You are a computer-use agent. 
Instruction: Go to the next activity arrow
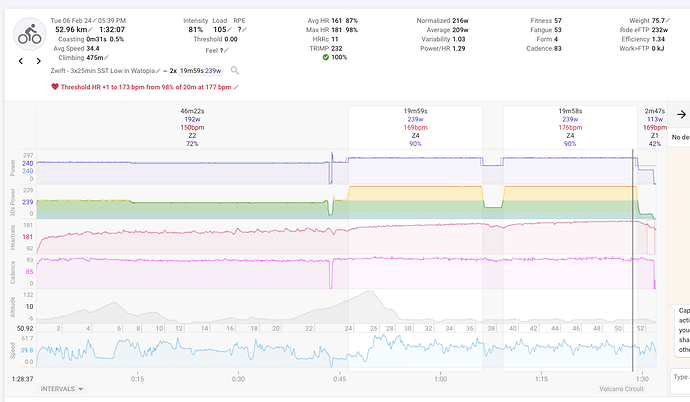[38, 61]
